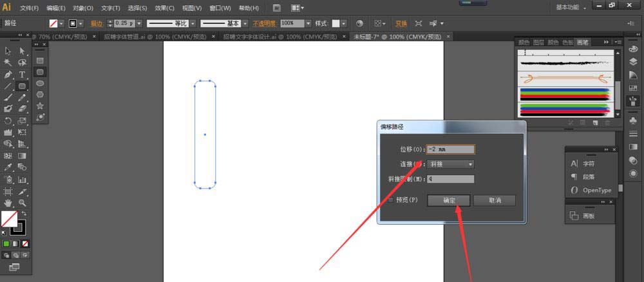Switch to Draw Inside mode

tap(25, 255)
